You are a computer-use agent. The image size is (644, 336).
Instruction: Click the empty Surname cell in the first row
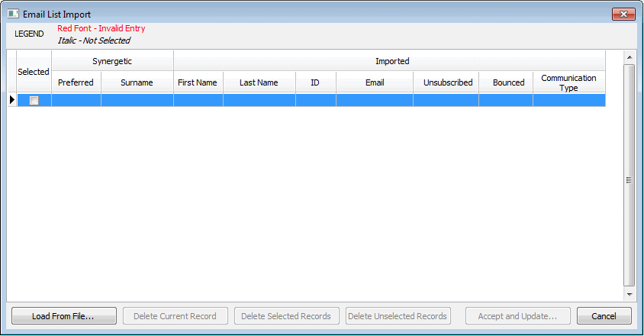[137, 100]
